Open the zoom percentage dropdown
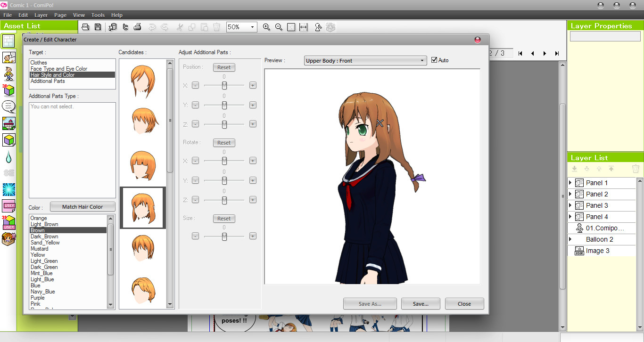Image resolution: width=644 pixels, height=342 pixels. point(252,27)
